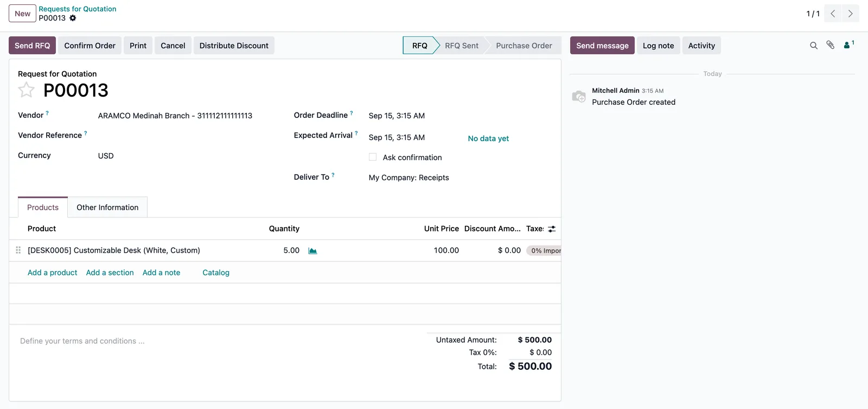Screen dimensions: 868x409
Task: Open the Expected Arrival date picker
Action: tap(397, 137)
